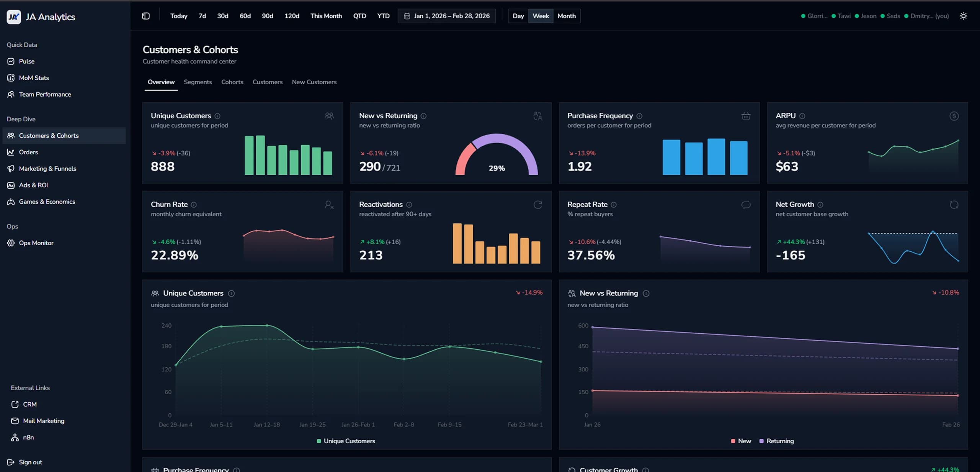
Task: Open the n8n external link
Action: [x=28, y=438]
